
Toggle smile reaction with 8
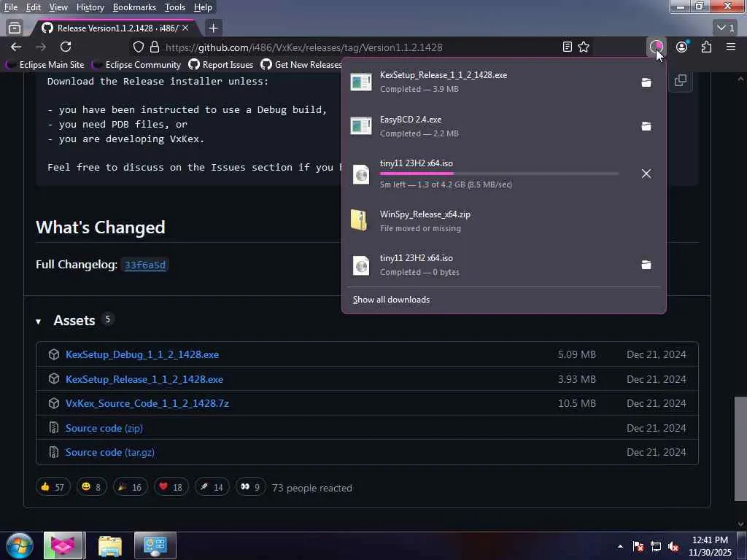(91, 487)
